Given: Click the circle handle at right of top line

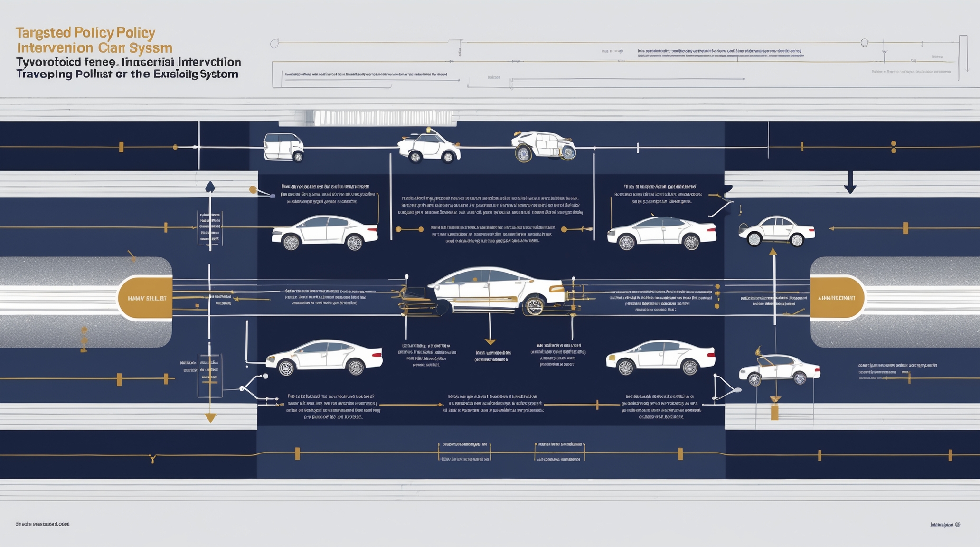Looking at the screenshot, I should click(x=864, y=43).
